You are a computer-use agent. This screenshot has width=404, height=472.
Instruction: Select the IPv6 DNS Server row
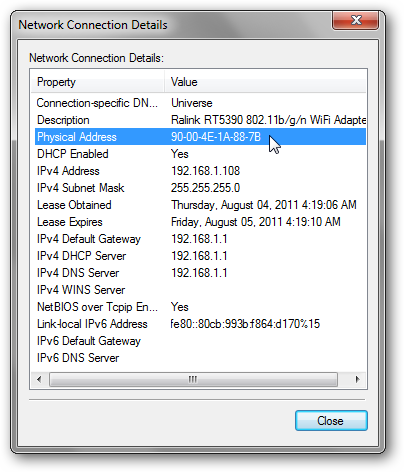200,358
